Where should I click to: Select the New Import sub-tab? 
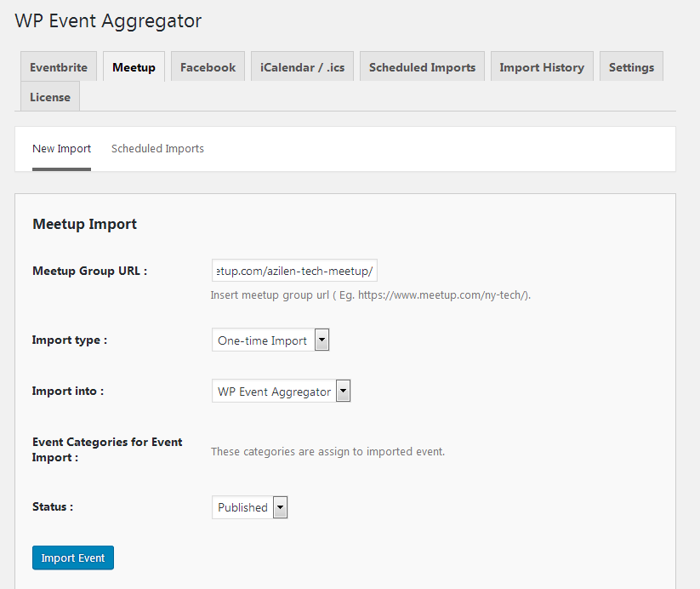point(61,149)
